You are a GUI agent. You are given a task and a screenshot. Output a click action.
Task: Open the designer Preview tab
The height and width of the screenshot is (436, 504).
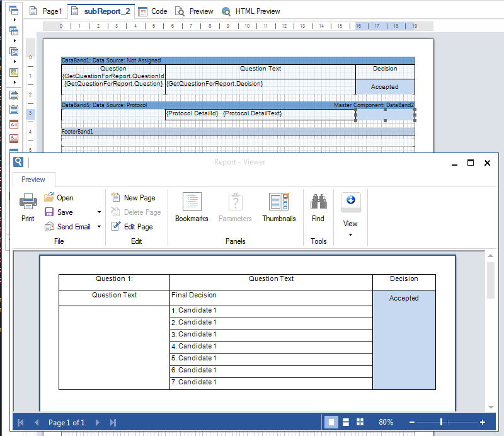[194, 11]
